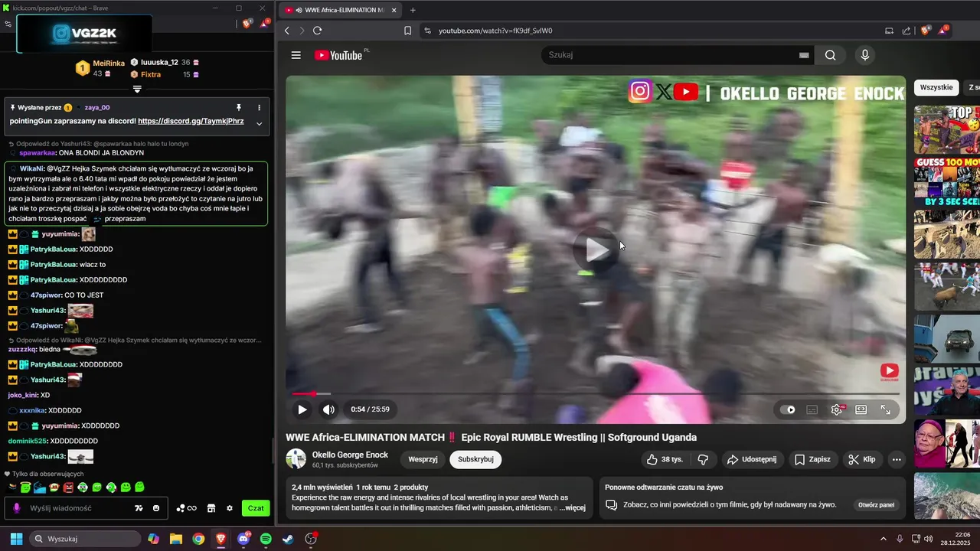Open the pinned message three-dot options
Screen dimensions: 980x551
[259, 107]
